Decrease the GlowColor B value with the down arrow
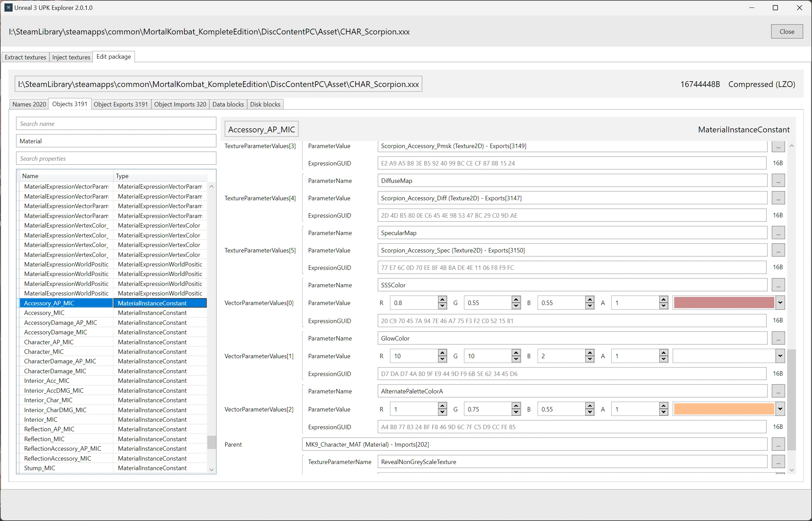 (x=590, y=359)
